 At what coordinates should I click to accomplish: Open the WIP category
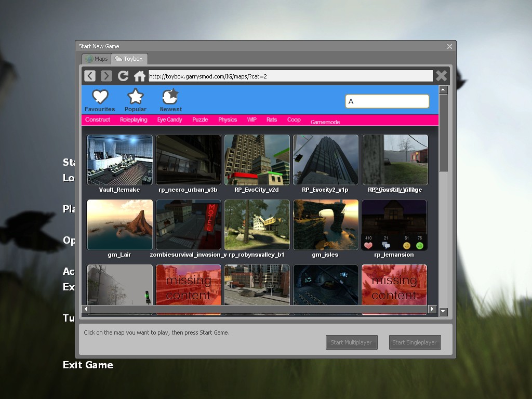(252, 120)
